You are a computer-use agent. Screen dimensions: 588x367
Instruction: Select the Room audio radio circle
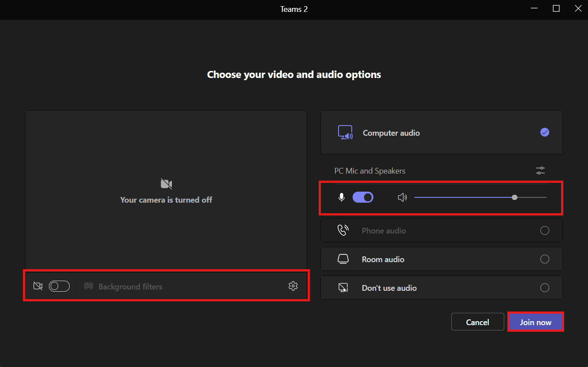click(x=545, y=259)
